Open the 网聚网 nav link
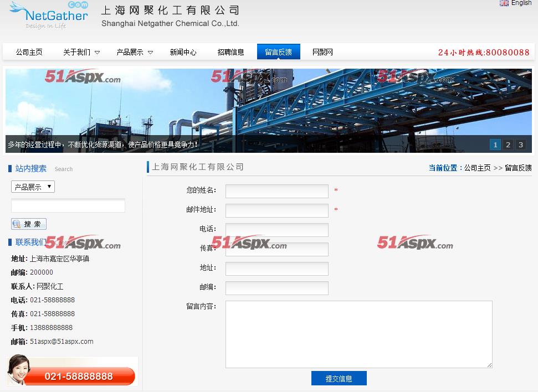 322,52
